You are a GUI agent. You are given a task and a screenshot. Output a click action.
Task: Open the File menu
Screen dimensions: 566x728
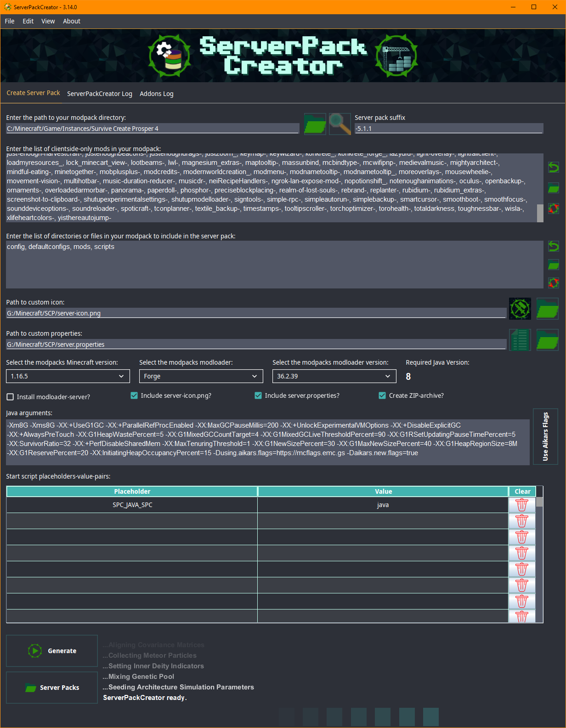click(x=10, y=21)
